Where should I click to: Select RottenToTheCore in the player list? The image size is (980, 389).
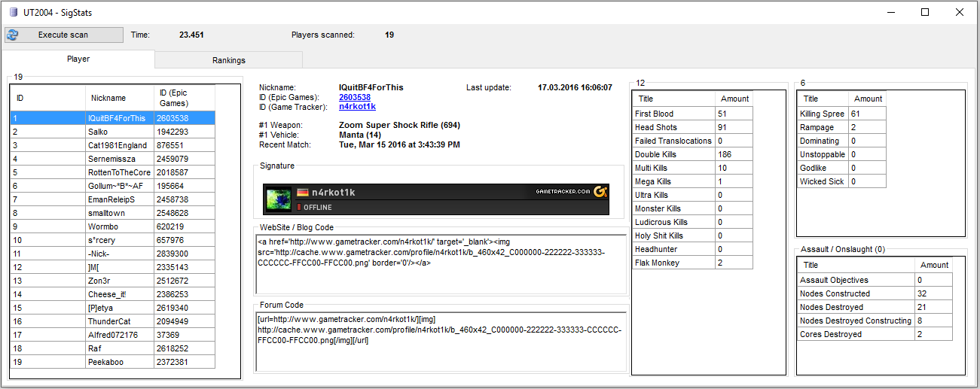[x=119, y=172]
